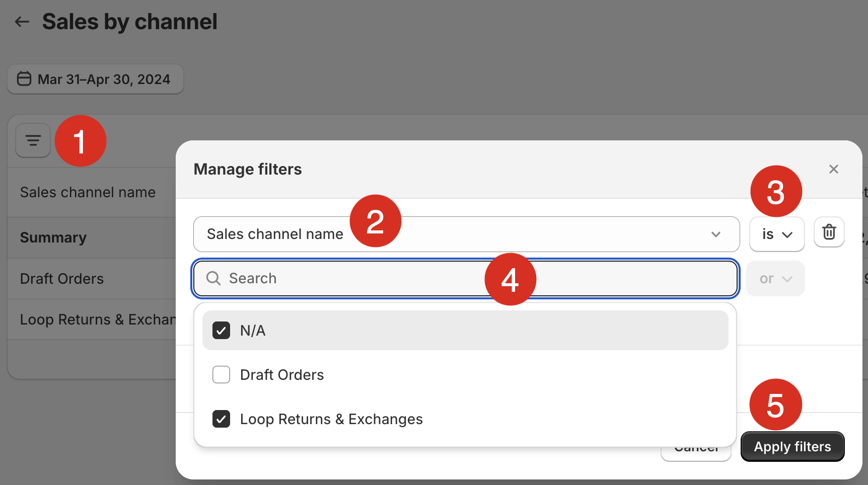Image resolution: width=868 pixels, height=485 pixels.
Task: Open the Mar 31–Apr 30 date range selector
Action: point(95,79)
